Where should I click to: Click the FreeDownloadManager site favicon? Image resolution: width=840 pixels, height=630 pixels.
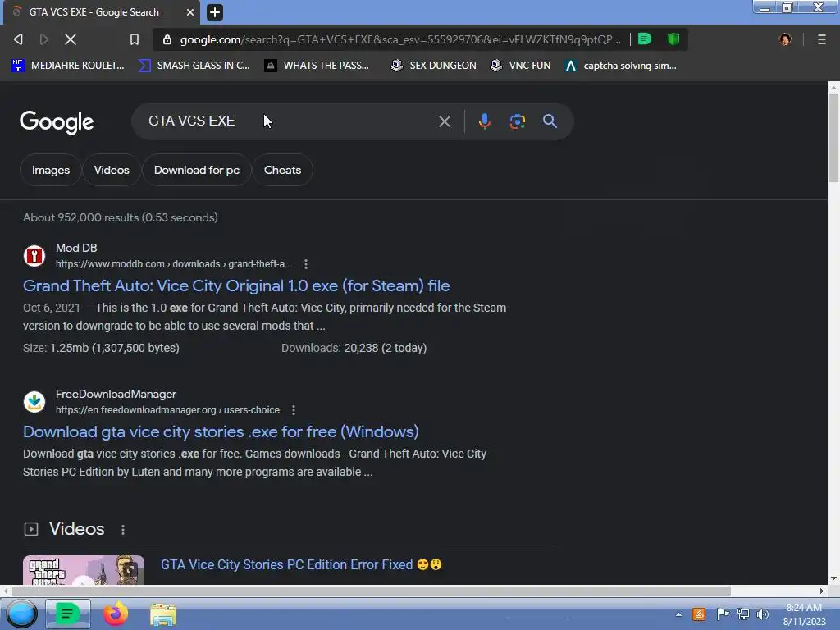pyautogui.click(x=34, y=402)
